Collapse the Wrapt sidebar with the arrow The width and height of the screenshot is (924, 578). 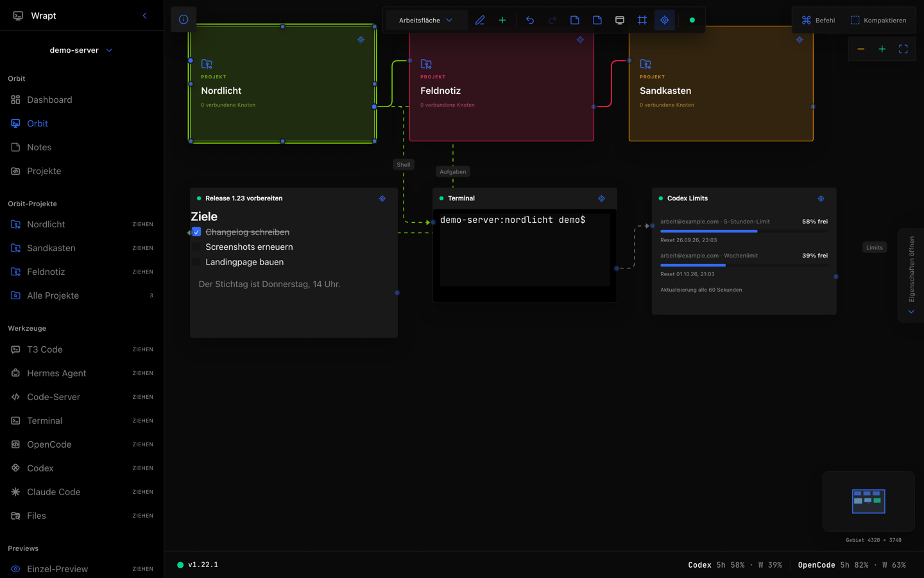click(144, 15)
